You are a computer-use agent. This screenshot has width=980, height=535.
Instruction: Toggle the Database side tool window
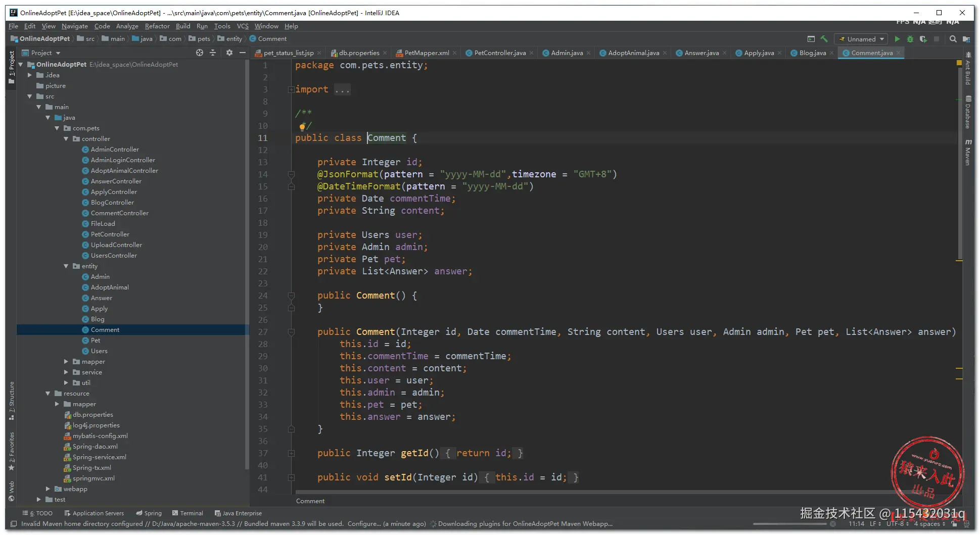point(968,112)
